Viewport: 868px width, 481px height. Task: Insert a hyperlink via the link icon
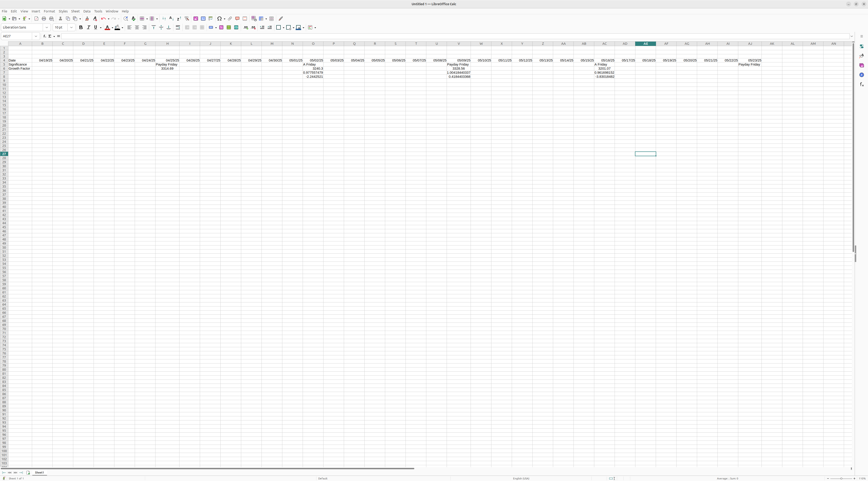coord(230,19)
